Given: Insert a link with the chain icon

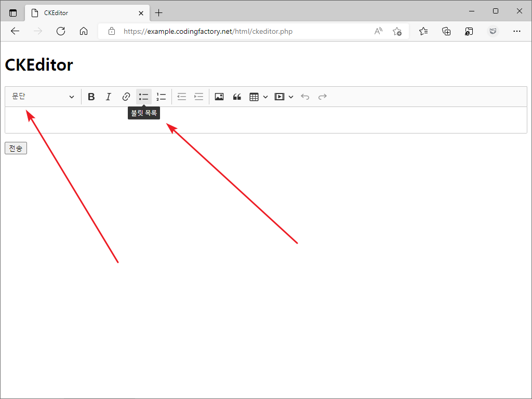Looking at the screenshot, I should point(126,97).
